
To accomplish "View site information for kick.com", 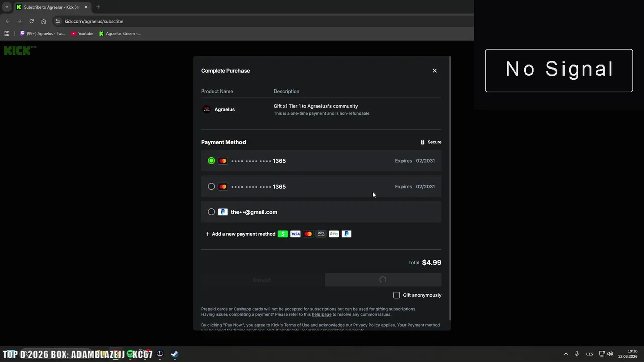I will coord(58,21).
